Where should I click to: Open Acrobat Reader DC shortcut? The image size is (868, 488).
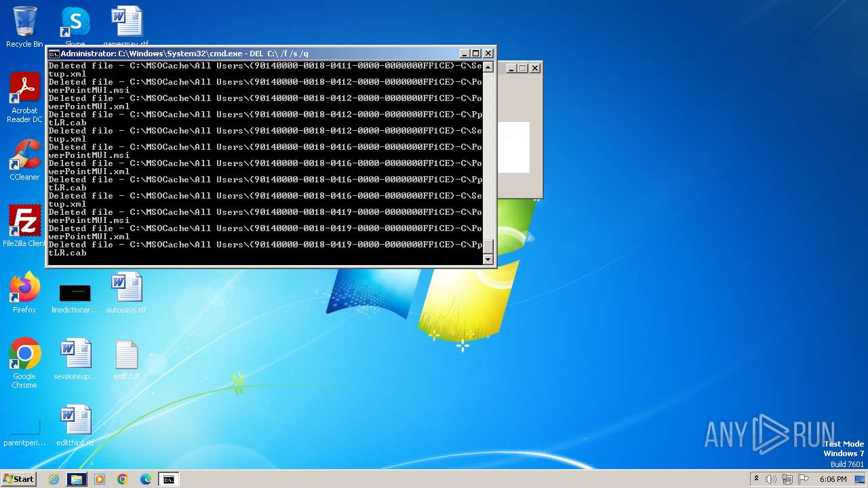(24, 98)
